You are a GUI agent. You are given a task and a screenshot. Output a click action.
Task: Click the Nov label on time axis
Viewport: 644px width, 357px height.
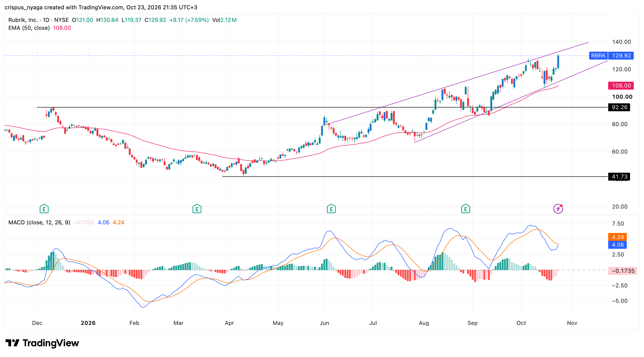tap(572, 323)
